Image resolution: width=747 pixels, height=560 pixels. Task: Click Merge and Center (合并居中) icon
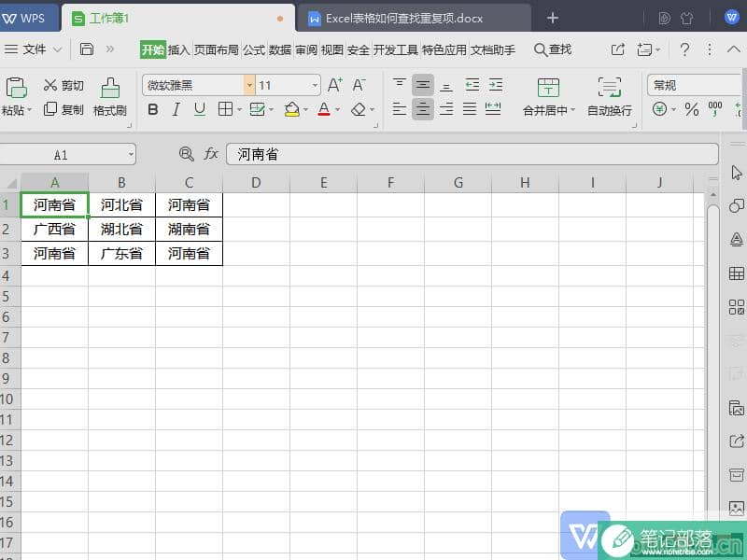point(548,88)
